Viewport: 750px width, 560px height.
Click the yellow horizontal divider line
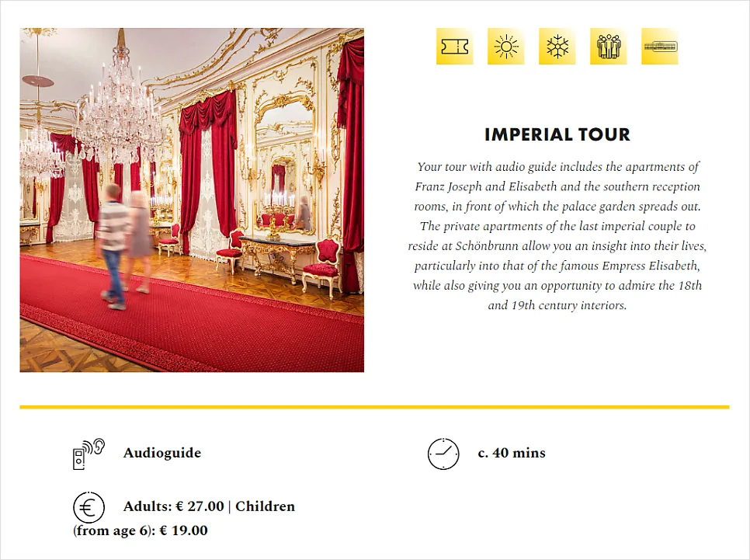(374, 407)
